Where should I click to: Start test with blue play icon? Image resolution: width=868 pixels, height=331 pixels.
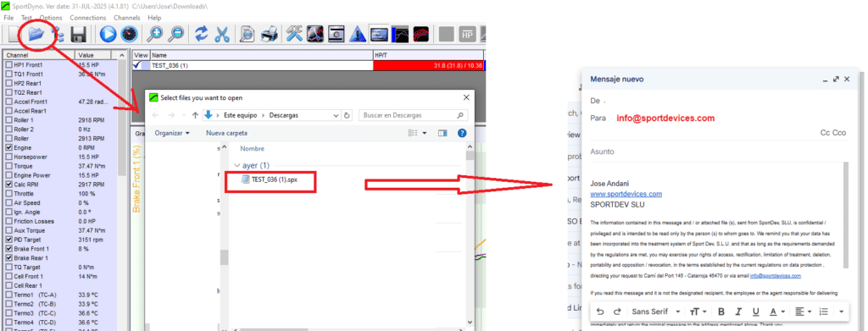[108, 34]
